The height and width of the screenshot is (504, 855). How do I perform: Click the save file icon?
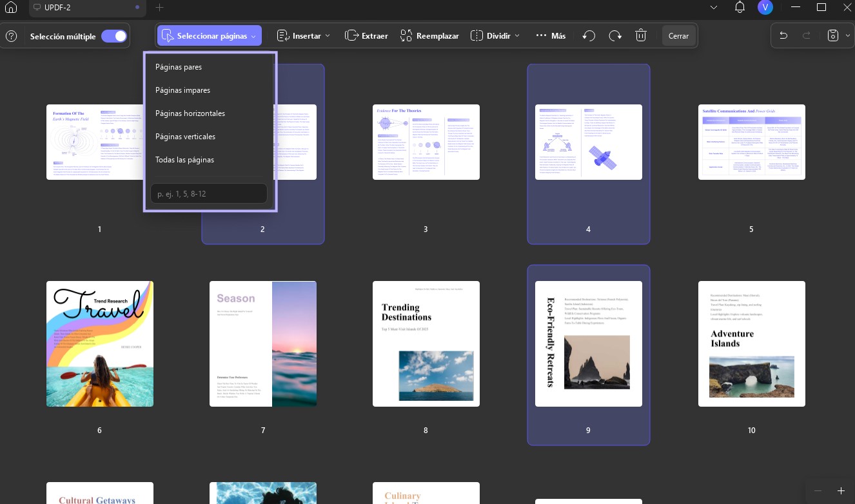(832, 36)
